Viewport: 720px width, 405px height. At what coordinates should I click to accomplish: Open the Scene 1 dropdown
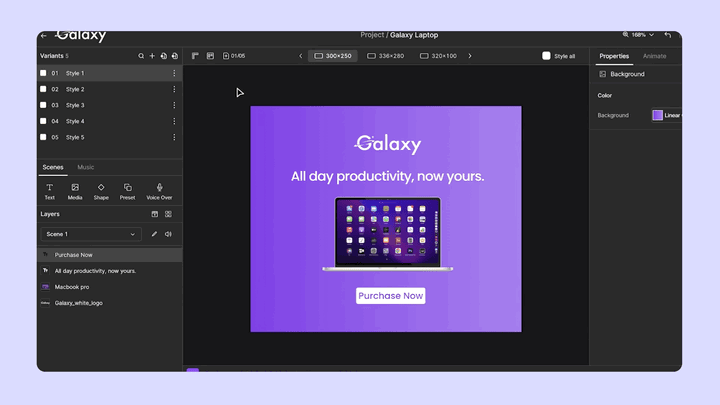click(x=91, y=234)
